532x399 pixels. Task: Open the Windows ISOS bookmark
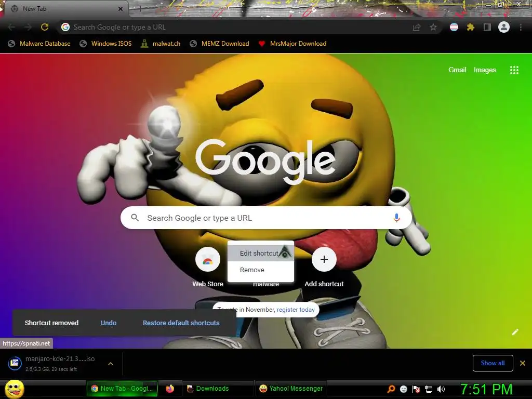[105, 44]
